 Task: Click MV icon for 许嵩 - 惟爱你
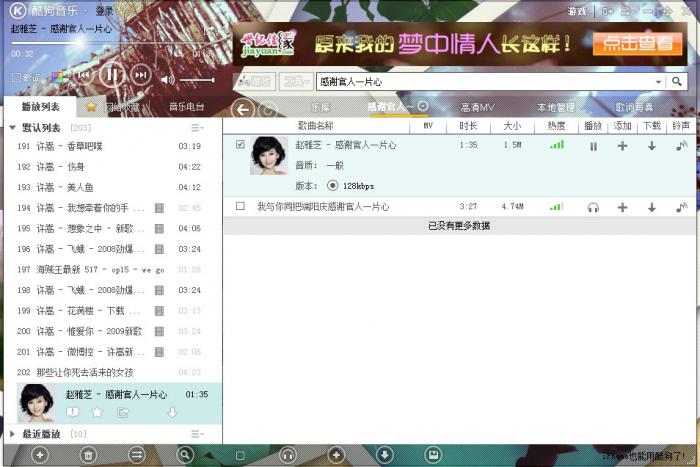(x=159, y=331)
